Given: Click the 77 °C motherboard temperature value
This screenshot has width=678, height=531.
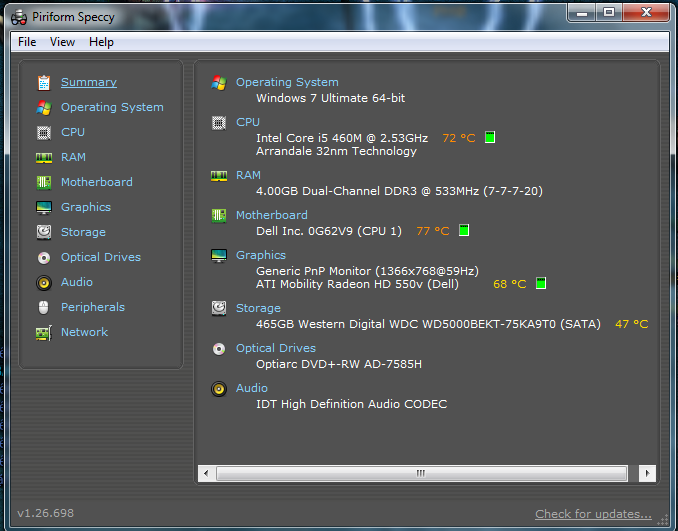Looking at the screenshot, I should (433, 231).
